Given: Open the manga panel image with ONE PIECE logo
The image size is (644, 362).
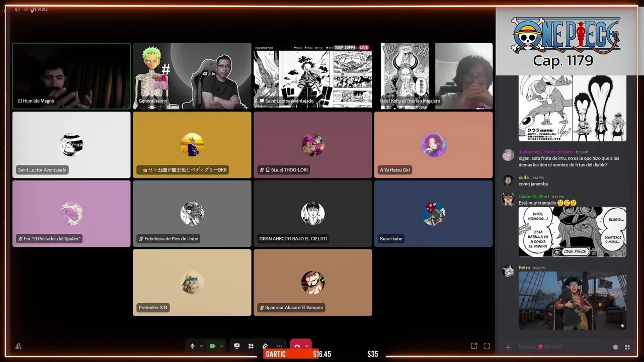Looking at the screenshot, I should click(x=573, y=232).
